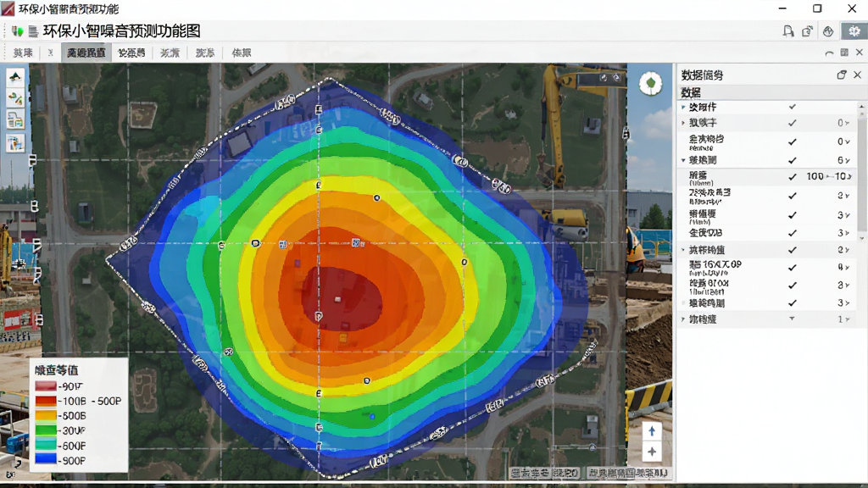Select the terrain mountain tool in left toolbar
This screenshot has width=868, height=488.
(x=15, y=76)
